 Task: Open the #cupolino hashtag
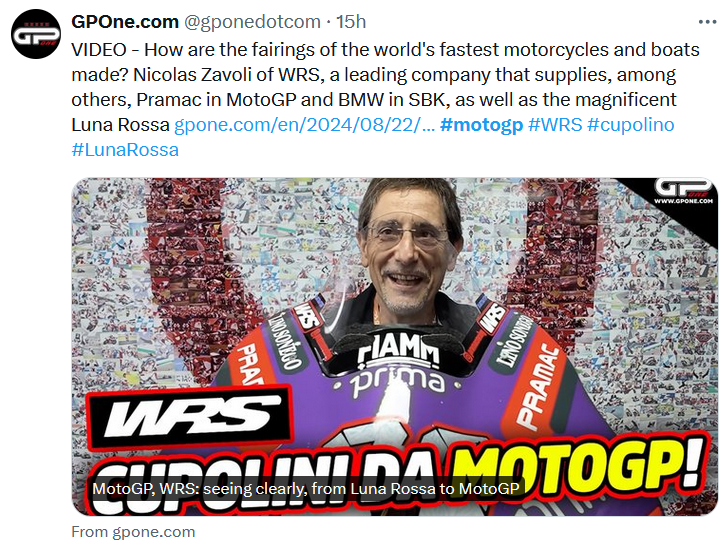pyautogui.click(x=631, y=125)
